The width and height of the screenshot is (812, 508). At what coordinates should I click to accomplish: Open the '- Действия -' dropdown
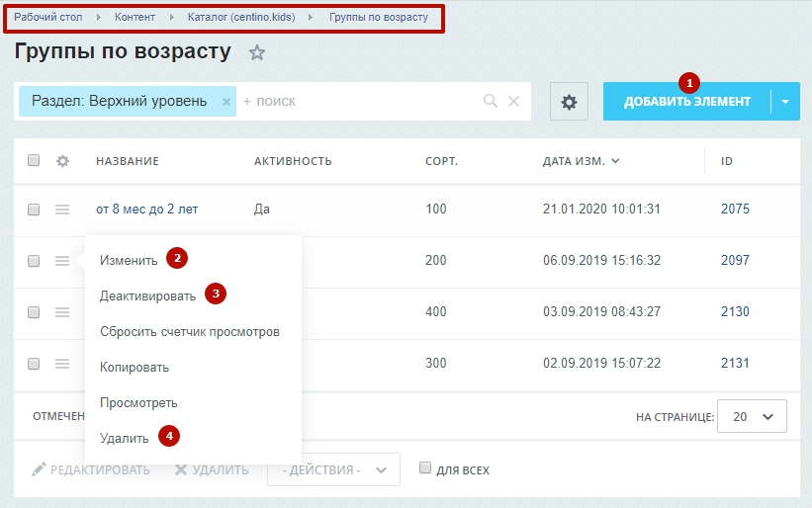click(333, 469)
